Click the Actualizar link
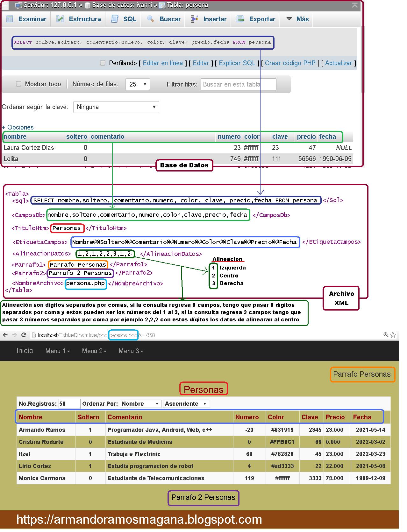This screenshot has height=532, width=407. tap(339, 63)
